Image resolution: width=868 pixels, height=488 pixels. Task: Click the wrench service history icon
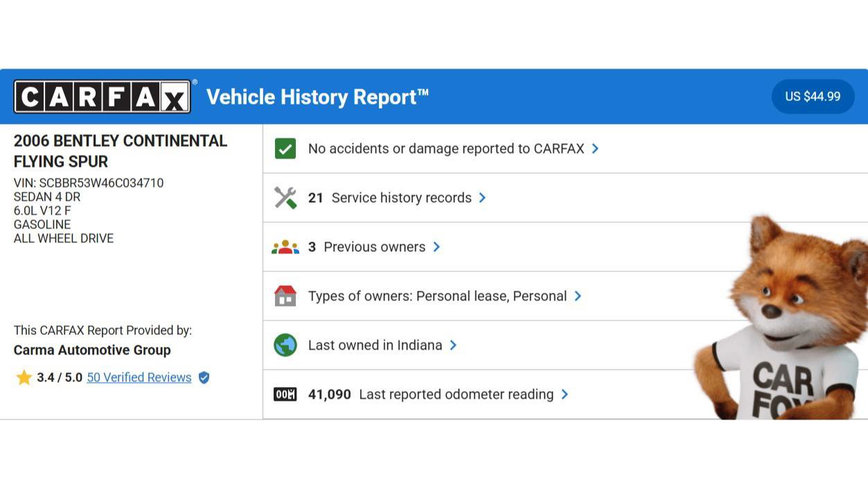point(285,198)
